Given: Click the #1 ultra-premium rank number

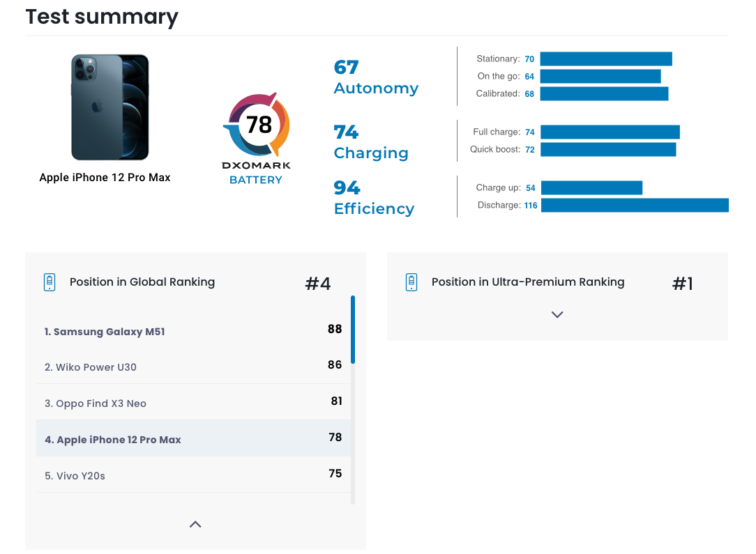Looking at the screenshot, I should [x=682, y=283].
